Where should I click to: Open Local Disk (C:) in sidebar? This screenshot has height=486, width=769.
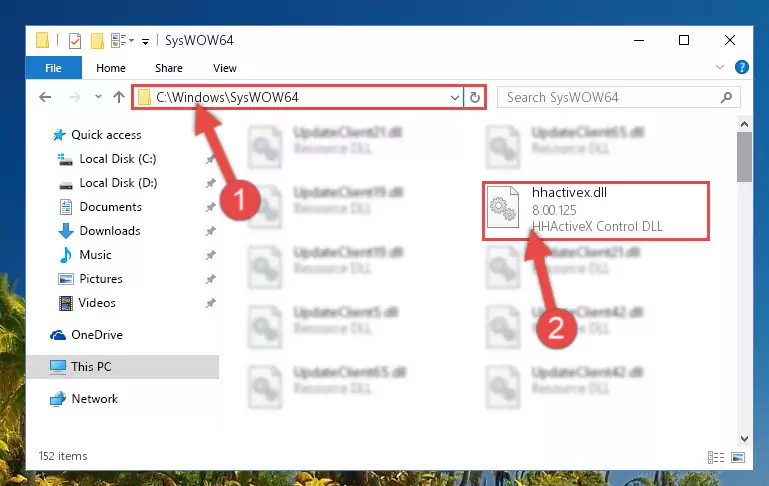click(x=118, y=159)
